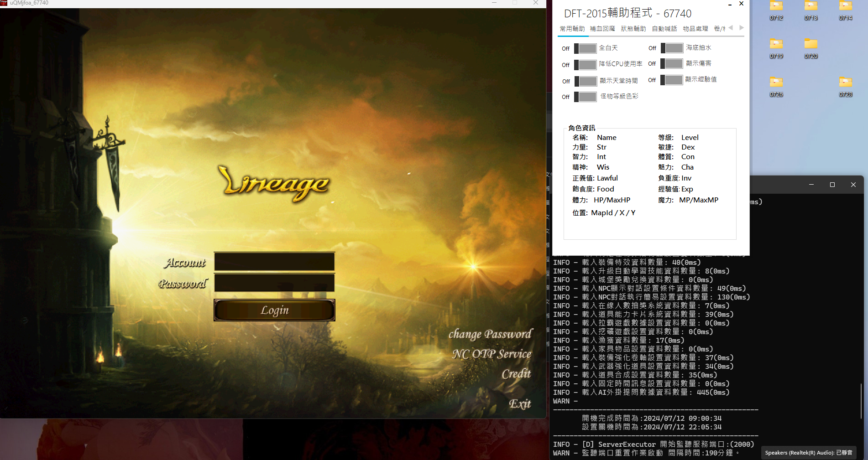
Task: Click the 體質: Con field
Action: (x=676, y=157)
